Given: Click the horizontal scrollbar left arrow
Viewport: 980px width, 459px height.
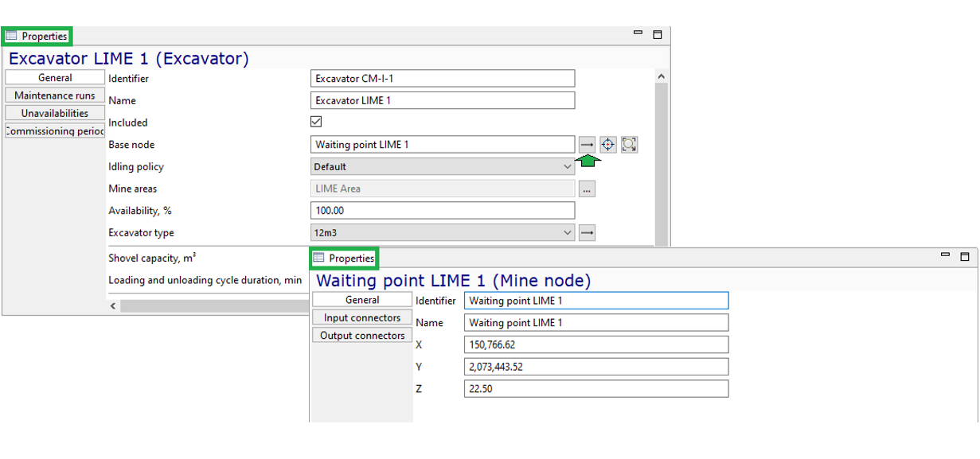Looking at the screenshot, I should tap(113, 305).
